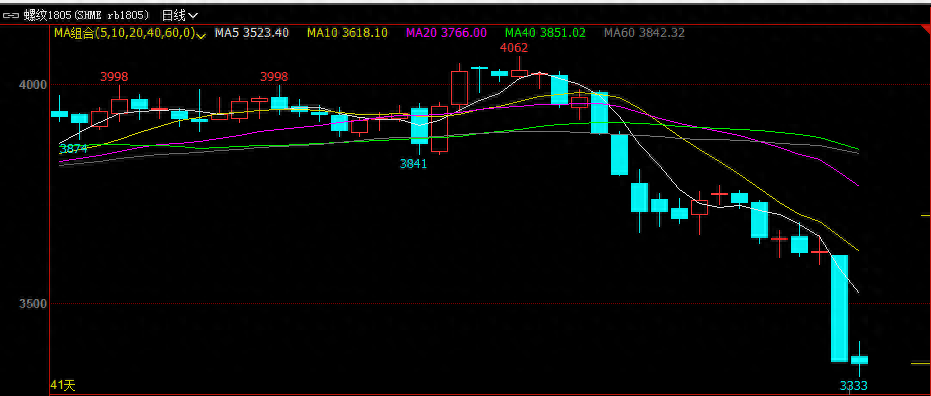Click the 4062 high price marker

(514, 47)
